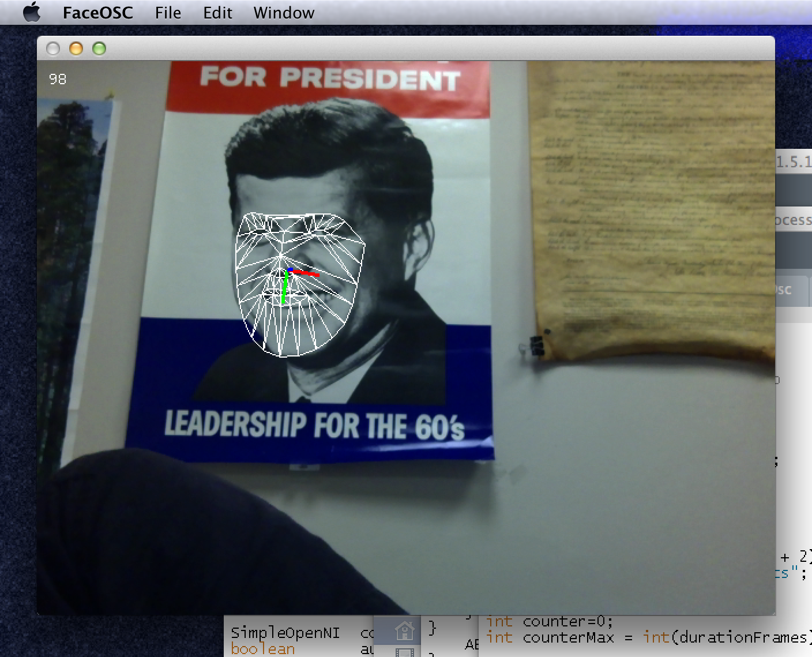Minimize FaceOSC window with orange button
This screenshot has width=812, height=657.
(76, 49)
